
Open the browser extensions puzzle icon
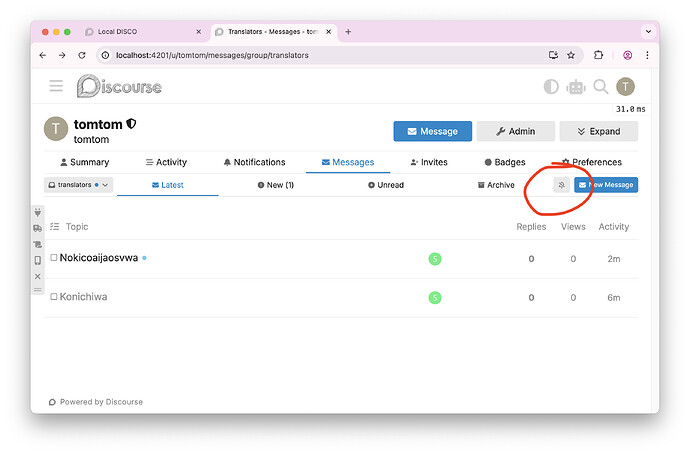(598, 55)
